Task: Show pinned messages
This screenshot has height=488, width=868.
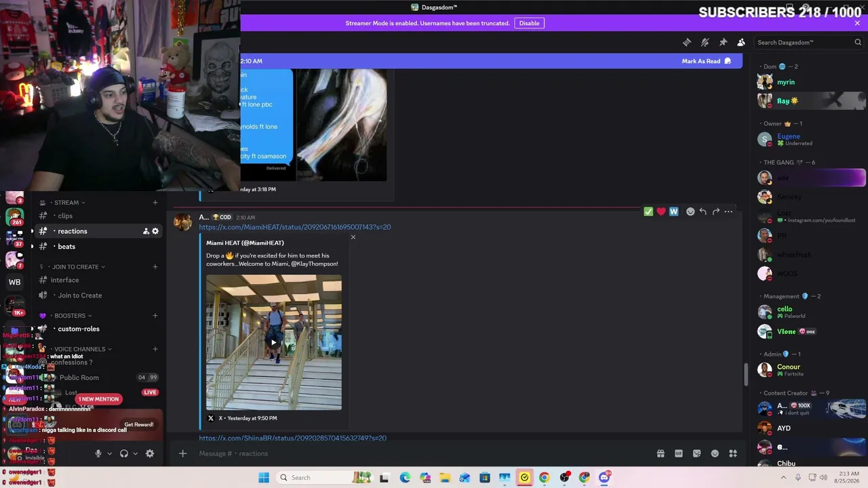Action: (724, 42)
